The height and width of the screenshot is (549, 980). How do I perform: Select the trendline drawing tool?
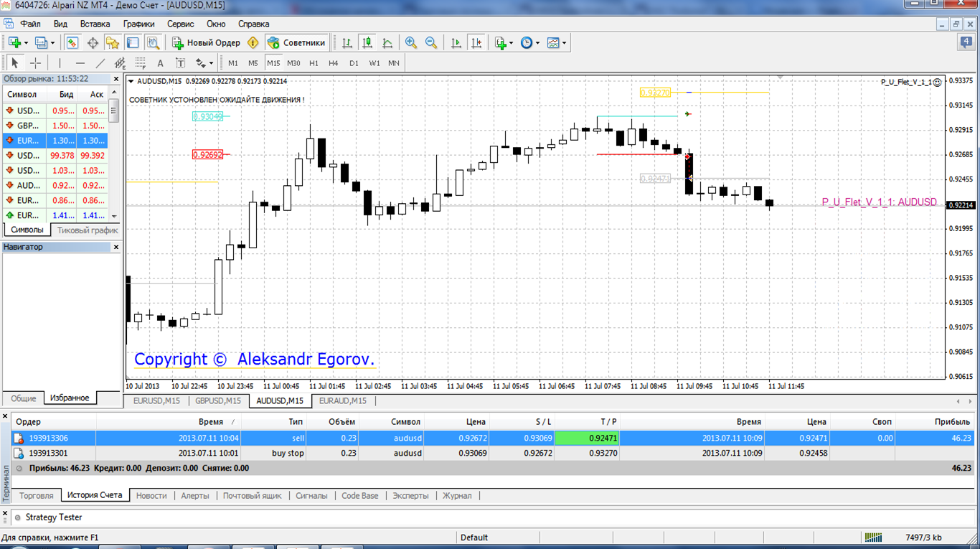100,63
